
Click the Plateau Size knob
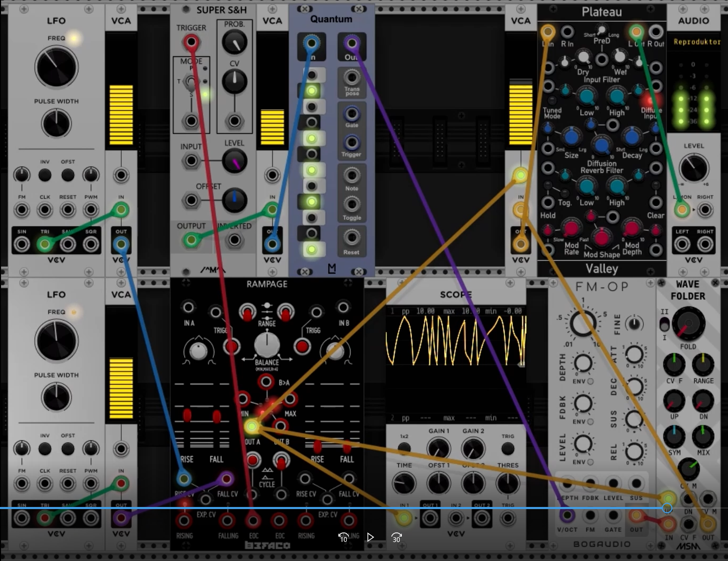pos(571,137)
